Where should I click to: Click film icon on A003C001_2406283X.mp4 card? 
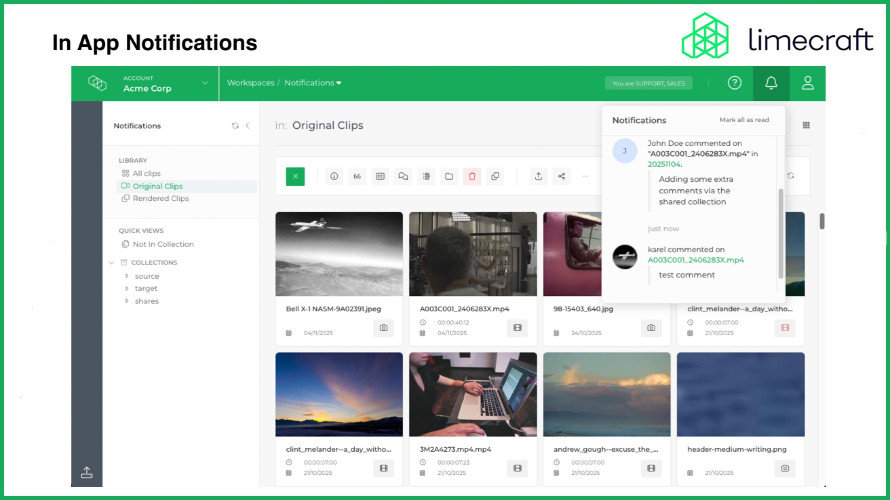517,328
